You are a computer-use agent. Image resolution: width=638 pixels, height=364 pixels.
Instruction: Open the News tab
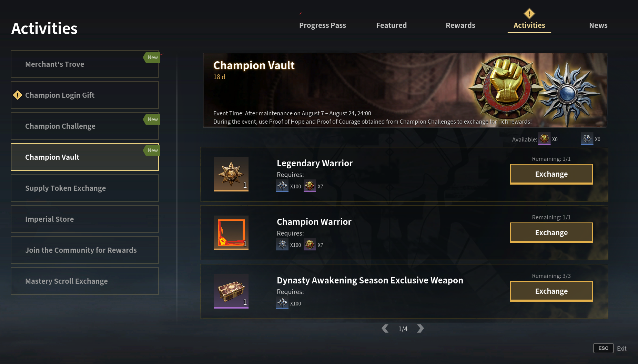point(598,25)
